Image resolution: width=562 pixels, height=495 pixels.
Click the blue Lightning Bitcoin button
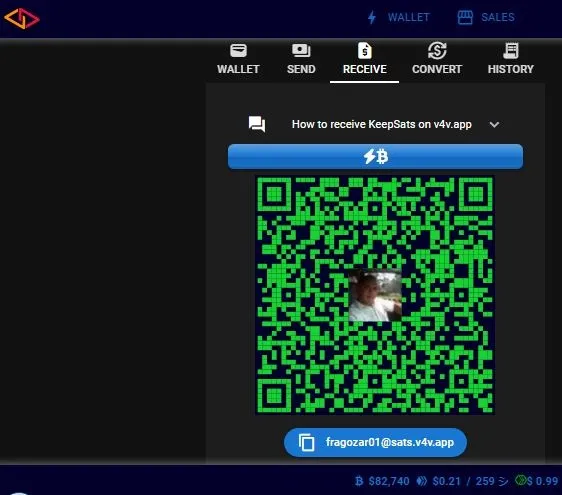(375, 157)
